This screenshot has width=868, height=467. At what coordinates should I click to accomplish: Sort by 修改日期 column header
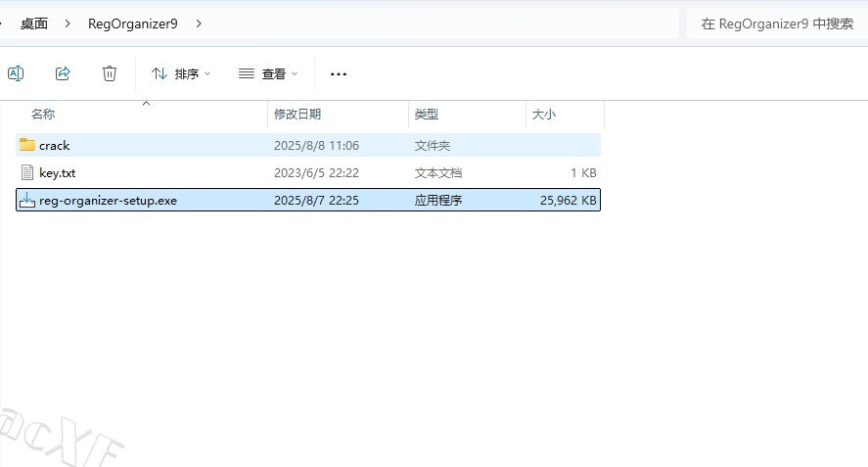click(x=297, y=115)
